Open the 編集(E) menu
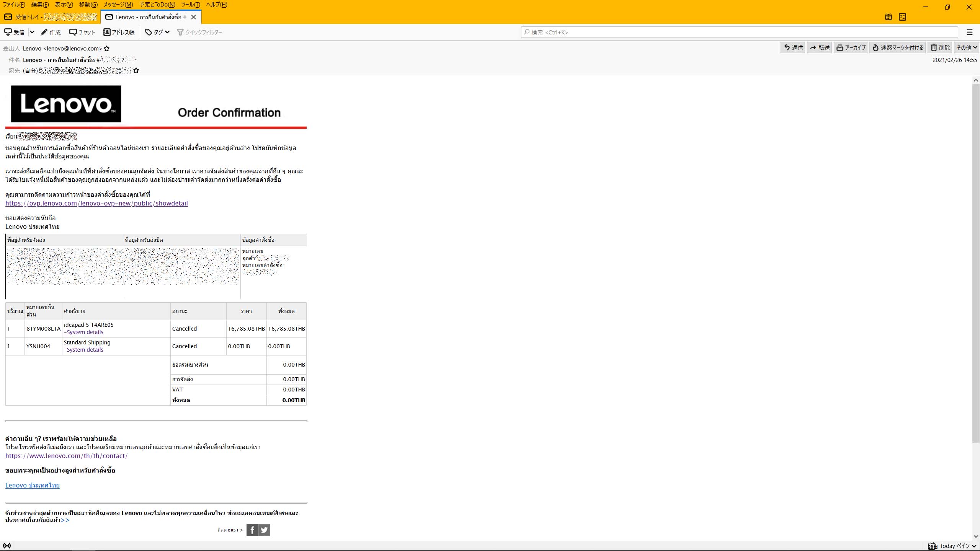980x551 pixels. [40, 5]
